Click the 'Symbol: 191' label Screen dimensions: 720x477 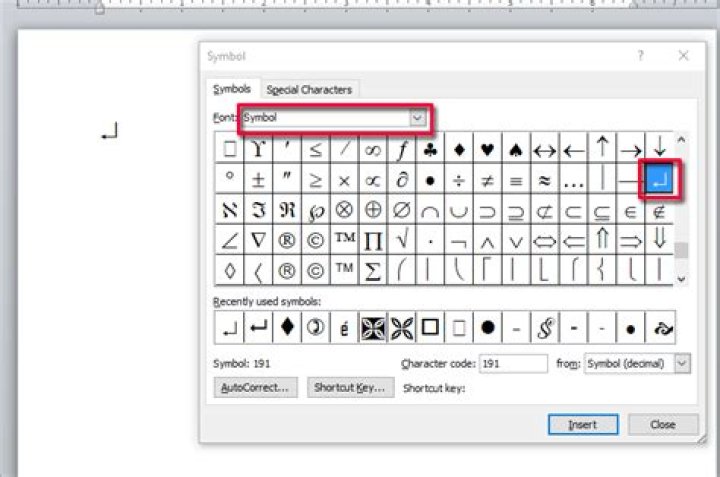(x=242, y=364)
